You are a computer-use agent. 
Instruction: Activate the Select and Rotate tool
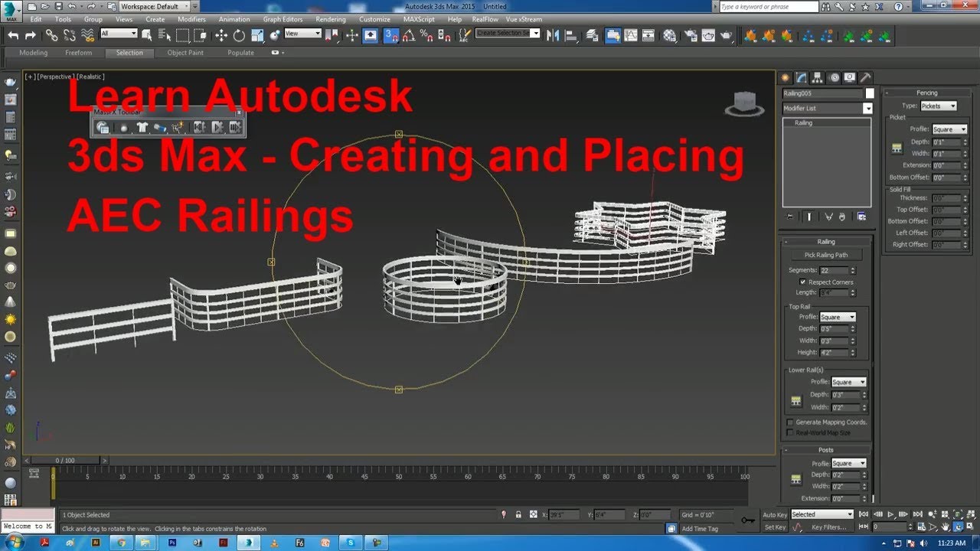click(x=239, y=35)
